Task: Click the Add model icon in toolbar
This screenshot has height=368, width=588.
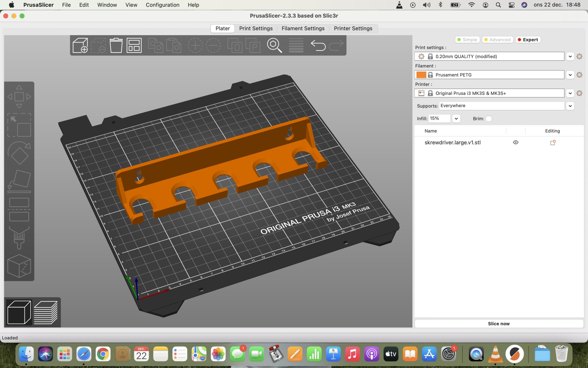Action: pos(80,45)
